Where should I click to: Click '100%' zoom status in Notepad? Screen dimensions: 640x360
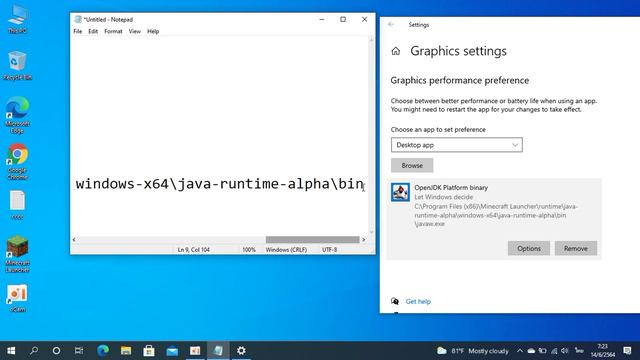249,250
